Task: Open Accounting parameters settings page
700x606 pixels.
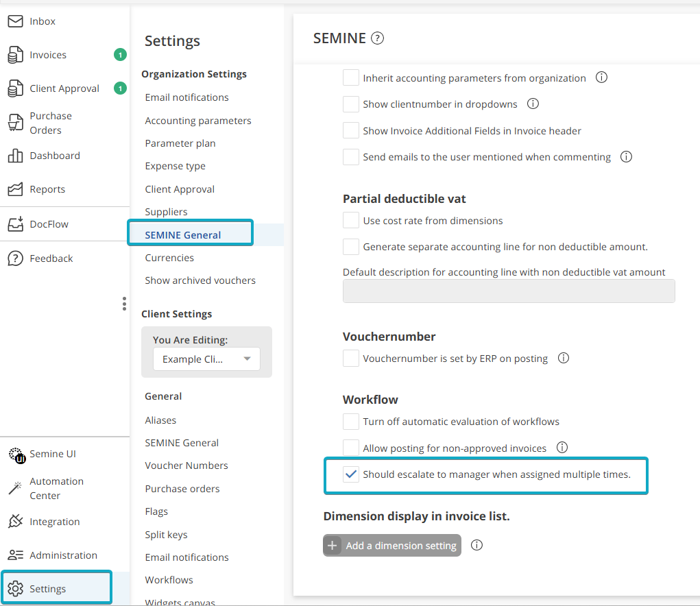Action: (x=198, y=121)
